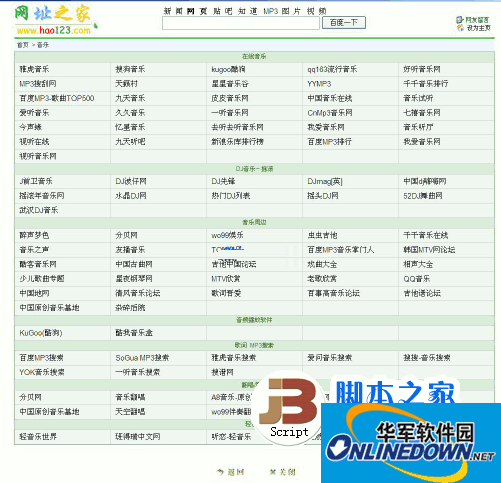
Task: Select the 知道 search tab
Action: pyautogui.click(x=247, y=11)
